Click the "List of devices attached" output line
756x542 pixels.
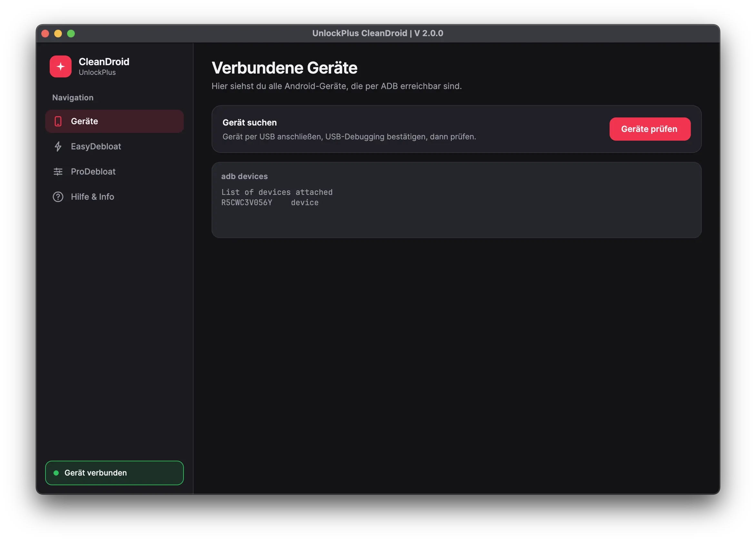(277, 192)
